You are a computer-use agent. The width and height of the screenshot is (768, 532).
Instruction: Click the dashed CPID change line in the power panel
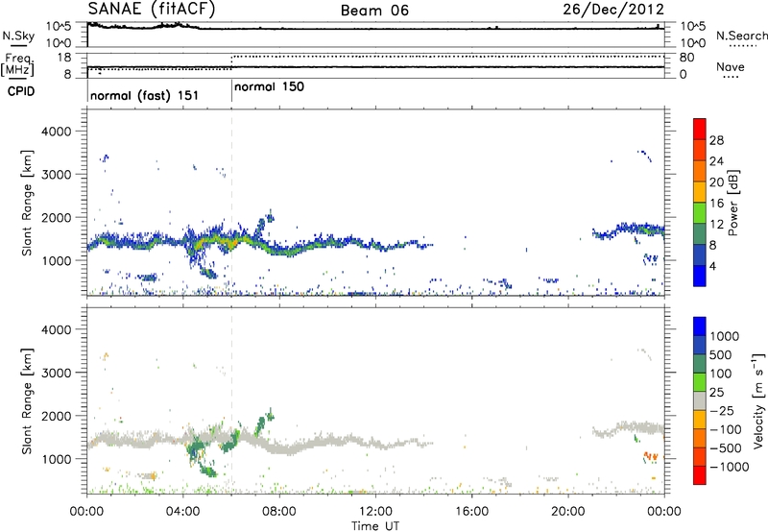(x=231, y=203)
